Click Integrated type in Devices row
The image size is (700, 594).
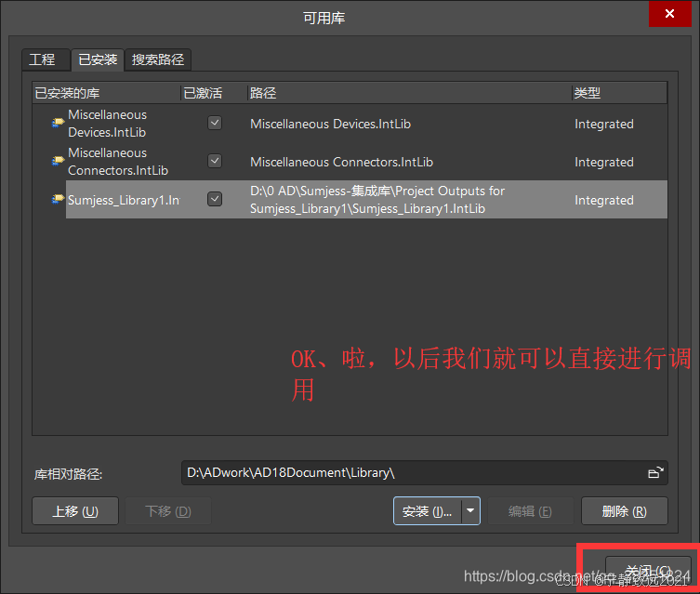click(604, 124)
